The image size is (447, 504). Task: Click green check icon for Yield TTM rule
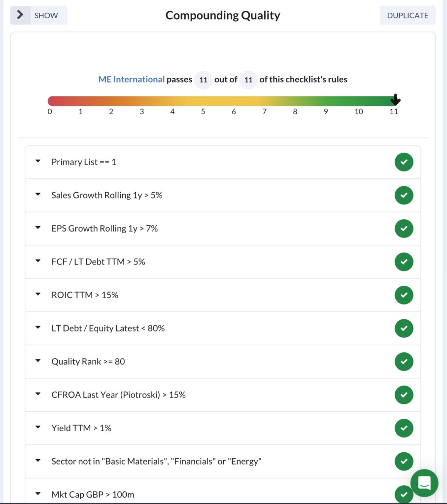[x=404, y=428]
